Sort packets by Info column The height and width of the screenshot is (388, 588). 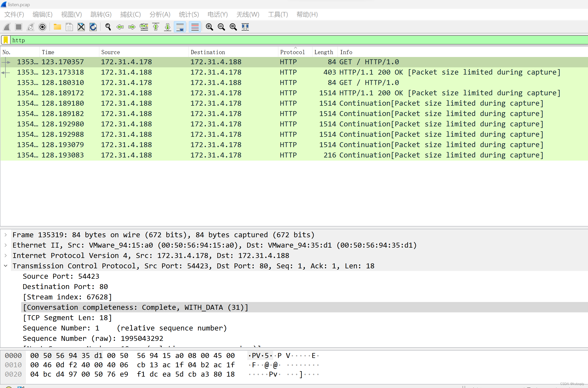coord(463,52)
